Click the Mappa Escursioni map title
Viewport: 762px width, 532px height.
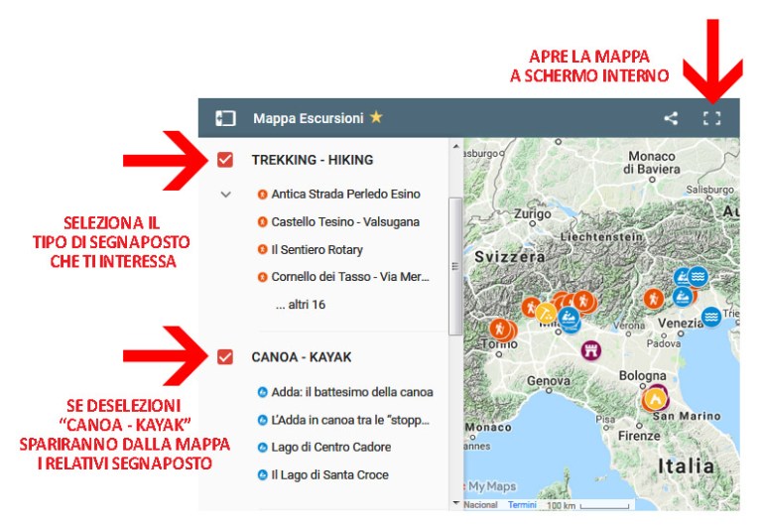309,118
